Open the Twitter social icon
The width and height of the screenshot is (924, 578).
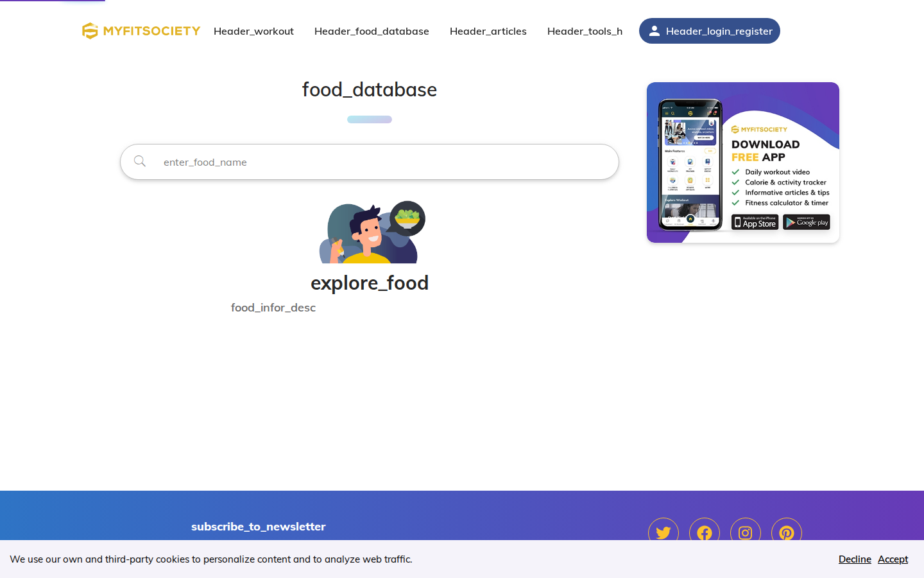(x=663, y=532)
